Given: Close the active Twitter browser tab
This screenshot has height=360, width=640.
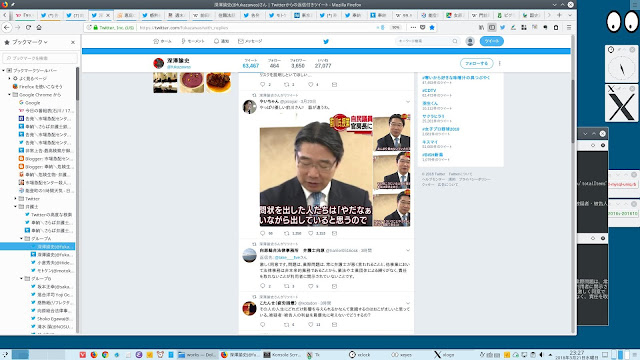Looking at the screenshot, I should point(108,15).
